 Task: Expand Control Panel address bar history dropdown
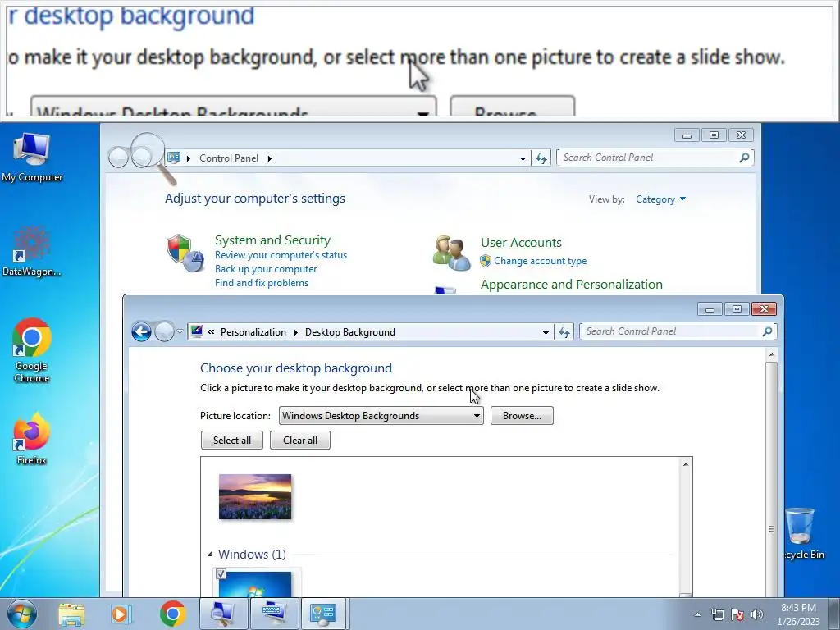click(523, 158)
